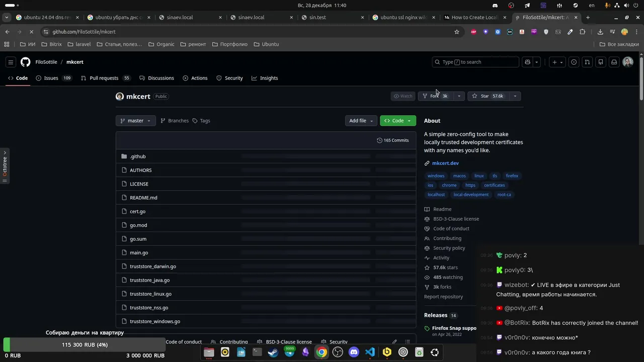Screen dimensions: 644x362
Task: Open root-ca topic tag
Action: tap(504, 195)
